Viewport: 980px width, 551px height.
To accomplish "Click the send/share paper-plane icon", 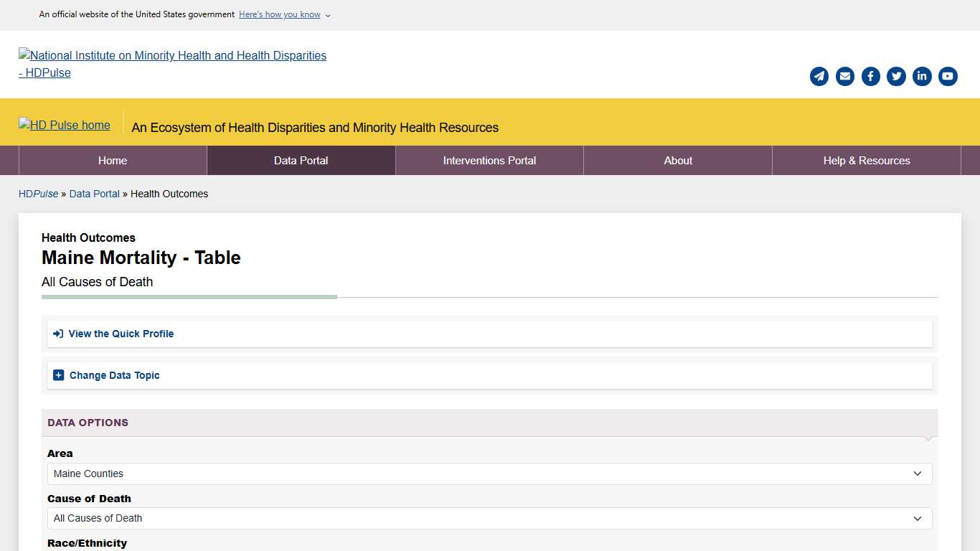I will pyautogui.click(x=819, y=76).
